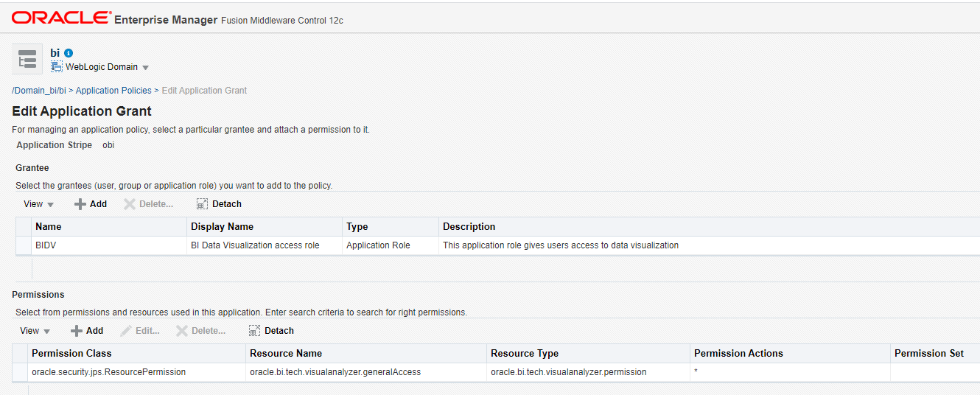Click the Permissions Add plus icon
The image size is (980, 395).
[x=77, y=331]
